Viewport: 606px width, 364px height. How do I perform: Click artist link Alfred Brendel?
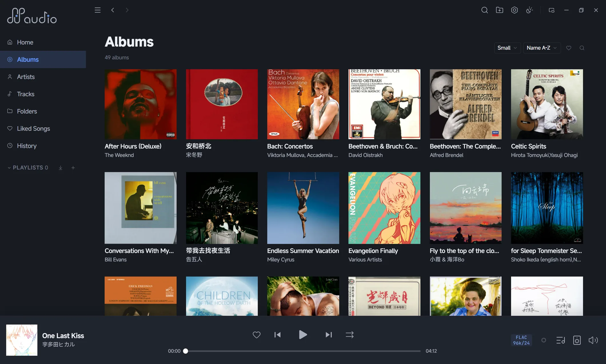446,155
